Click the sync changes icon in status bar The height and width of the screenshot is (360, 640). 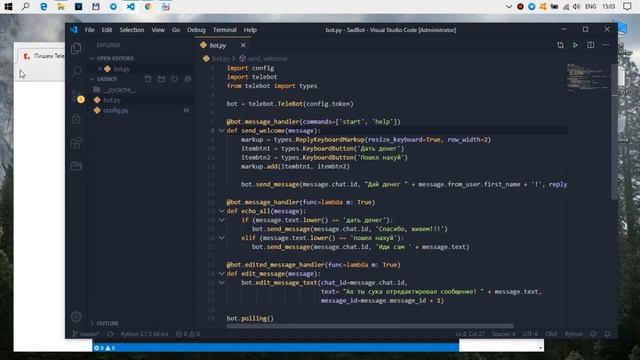pos(110,334)
